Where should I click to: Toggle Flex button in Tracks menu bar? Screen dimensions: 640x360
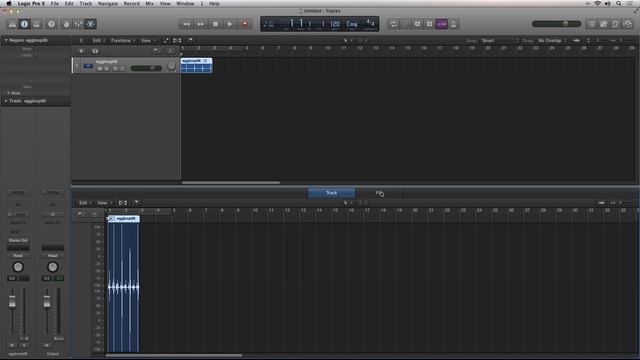tap(177, 40)
